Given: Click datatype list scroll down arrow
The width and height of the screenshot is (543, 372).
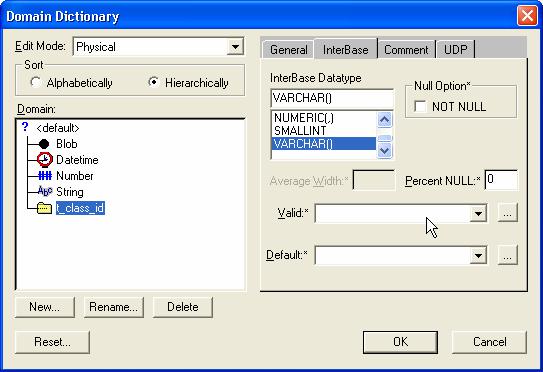Looking at the screenshot, I should click(384, 151).
